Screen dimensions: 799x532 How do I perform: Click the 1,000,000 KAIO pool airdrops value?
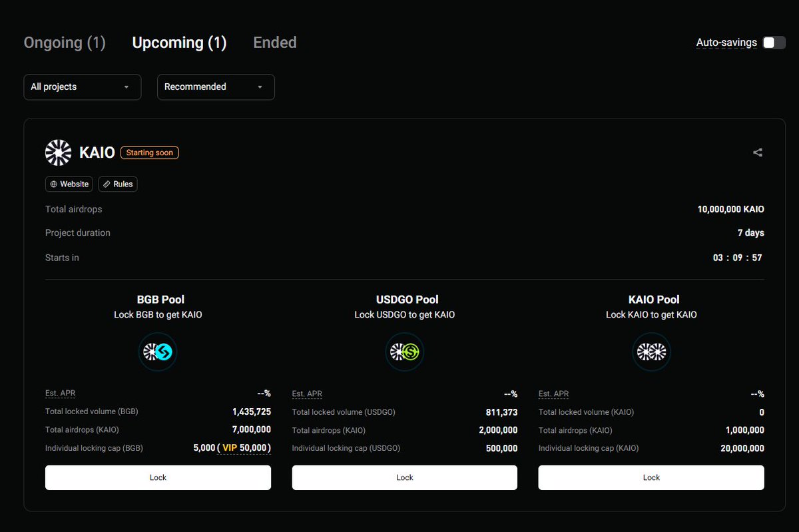coord(744,430)
